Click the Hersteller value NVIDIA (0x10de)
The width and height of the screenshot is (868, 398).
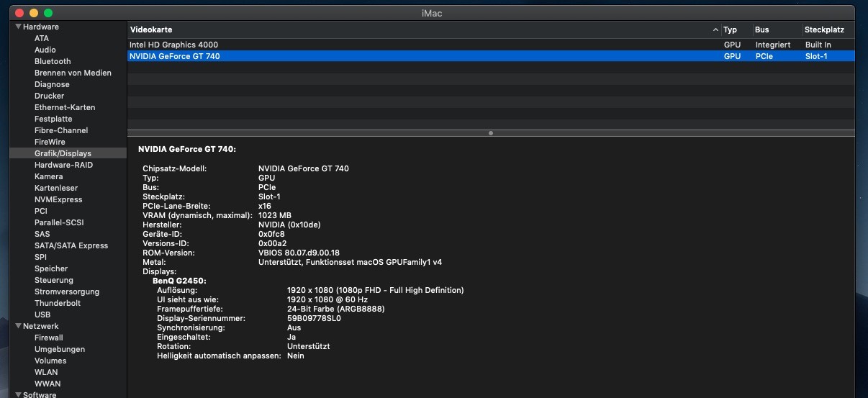[290, 225]
